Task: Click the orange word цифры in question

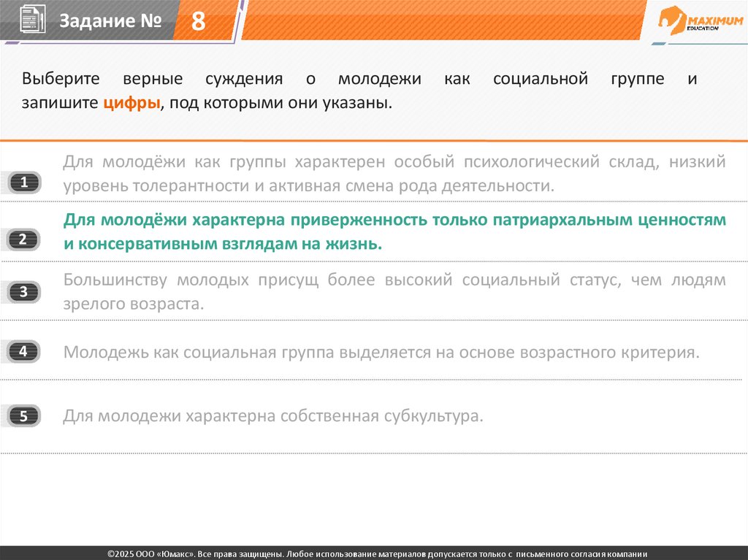Action: 131,102
